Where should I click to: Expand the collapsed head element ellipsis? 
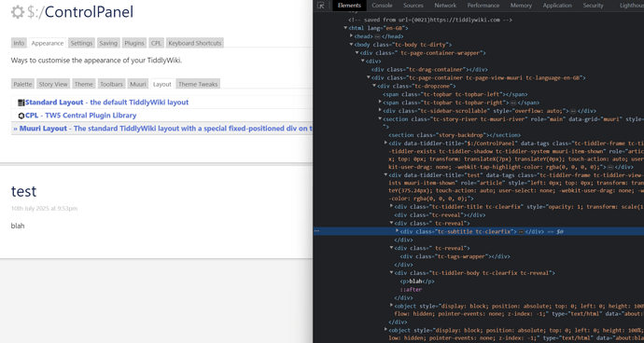point(377,36)
